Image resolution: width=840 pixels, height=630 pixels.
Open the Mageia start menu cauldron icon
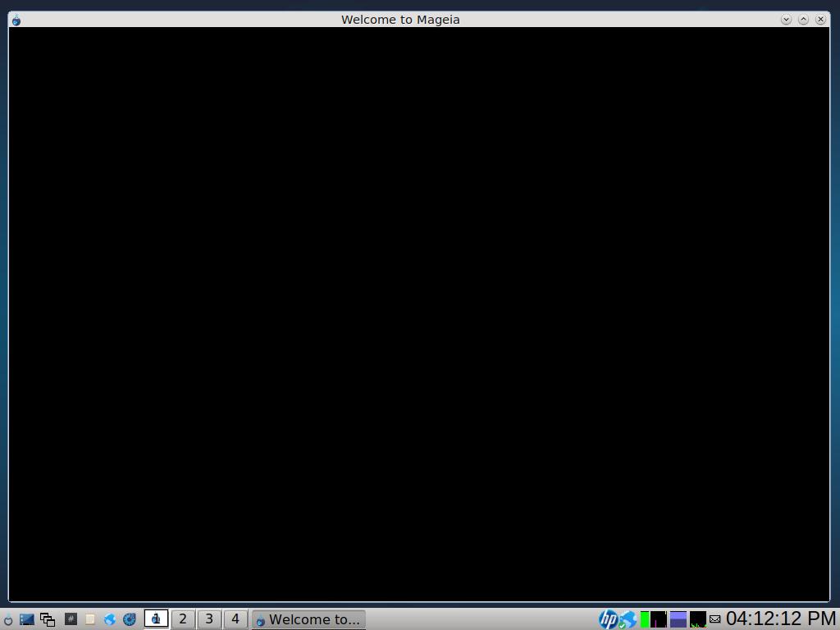tap(8, 619)
